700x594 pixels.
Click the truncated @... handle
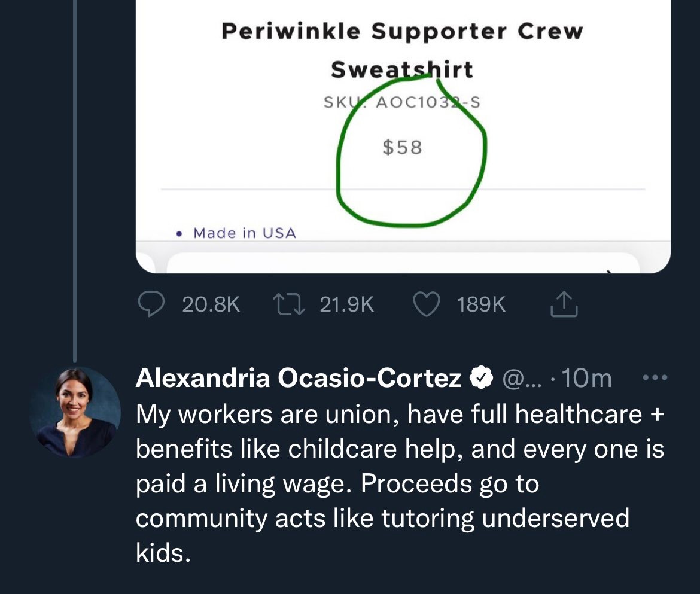point(522,379)
